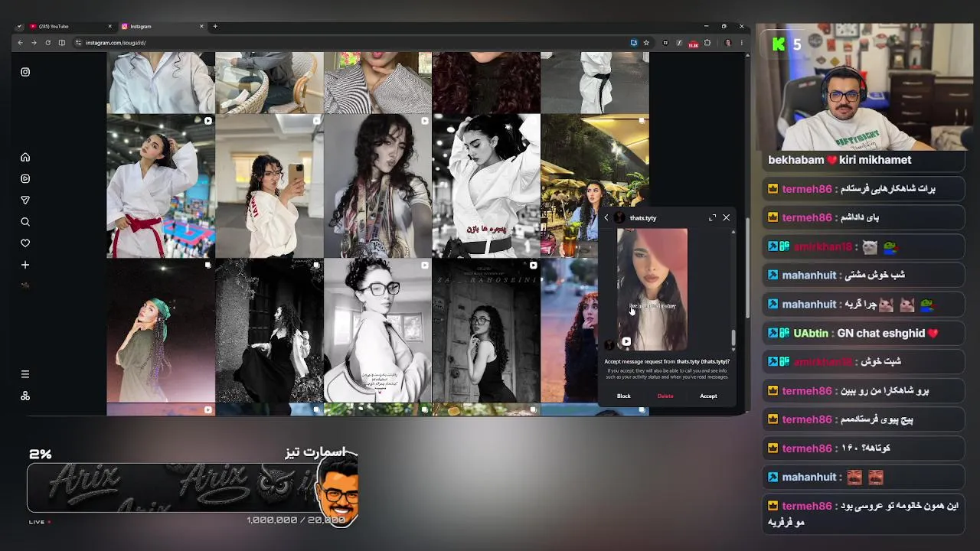Delete the message request

(x=665, y=396)
